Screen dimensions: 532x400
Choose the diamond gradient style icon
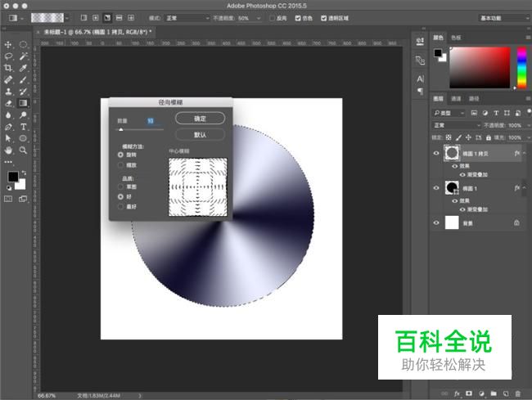pos(131,18)
